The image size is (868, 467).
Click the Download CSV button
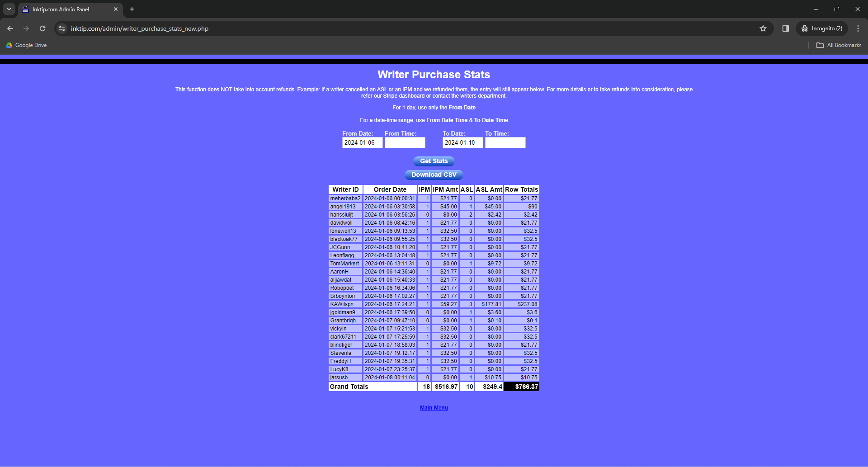[434, 175]
